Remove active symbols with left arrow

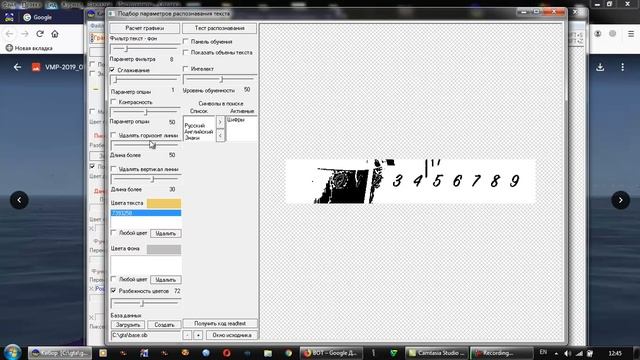[x=220, y=135]
